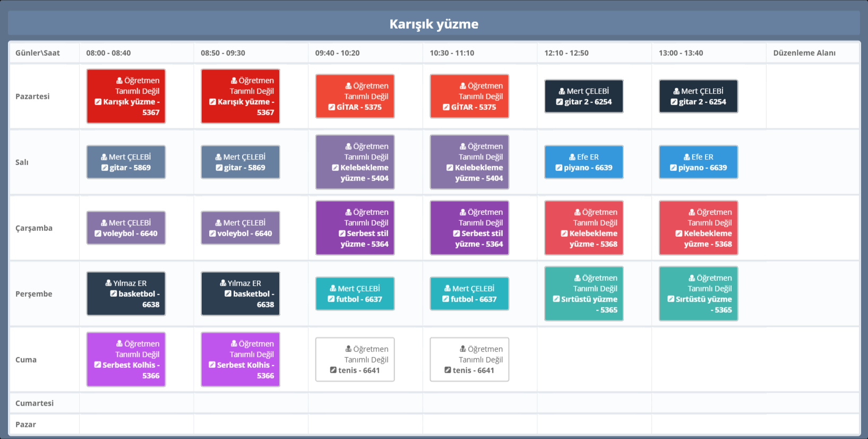Viewport: 868px width, 439px height.
Task: Click edit icon on Perşembe 13:00 Sırtüstü yüzme card
Action: tap(671, 299)
